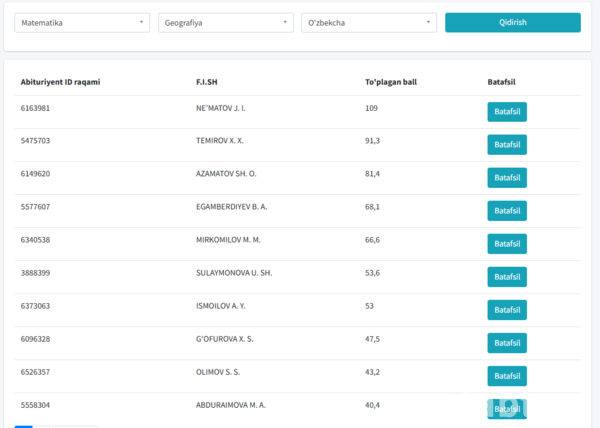Image resolution: width=600 pixels, height=428 pixels.
Task: Select applicant ID 3888399
Action: pos(35,273)
